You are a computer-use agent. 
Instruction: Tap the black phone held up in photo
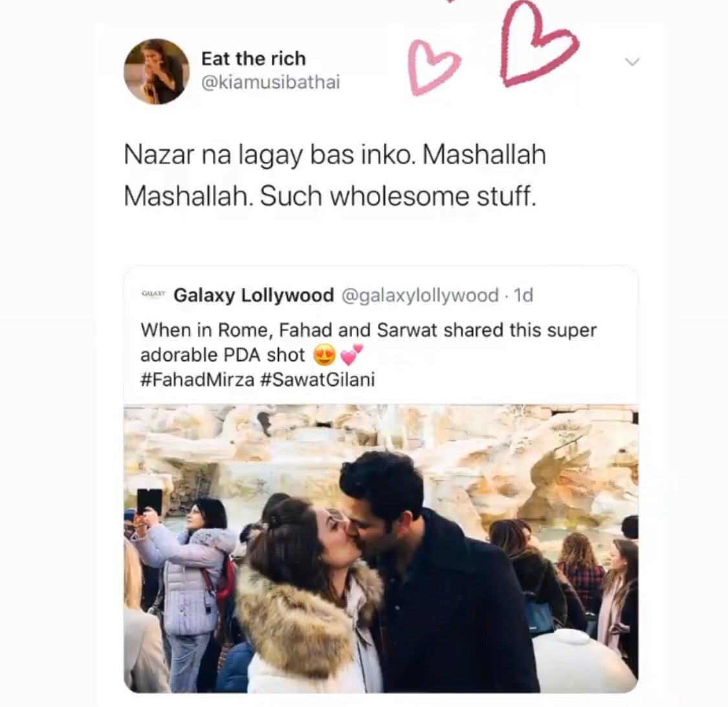pos(149,502)
